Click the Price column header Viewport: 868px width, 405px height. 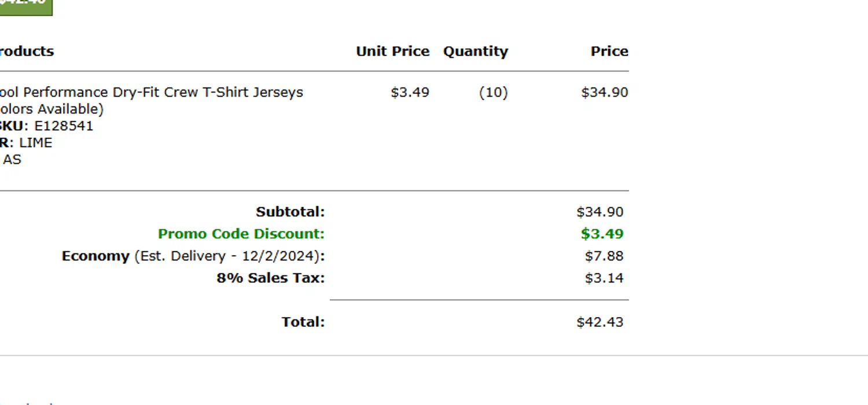coord(609,51)
